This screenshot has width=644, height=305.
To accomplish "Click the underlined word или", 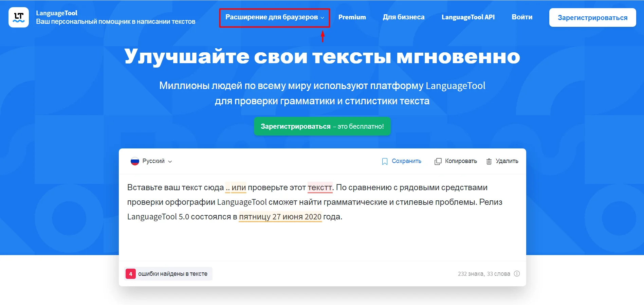I will coord(239,187).
